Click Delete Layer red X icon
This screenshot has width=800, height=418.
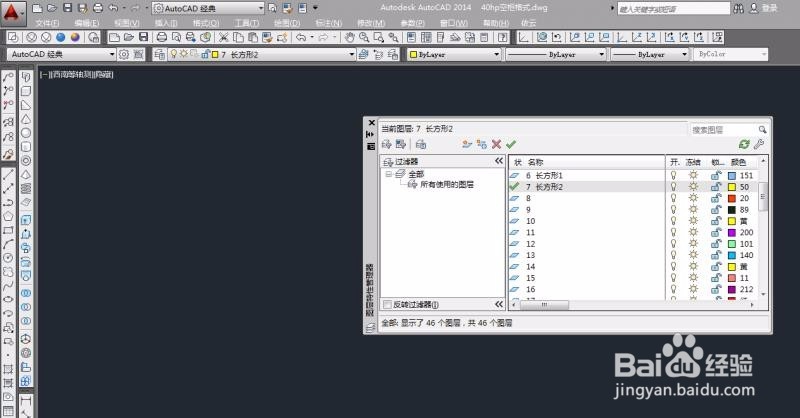496,144
